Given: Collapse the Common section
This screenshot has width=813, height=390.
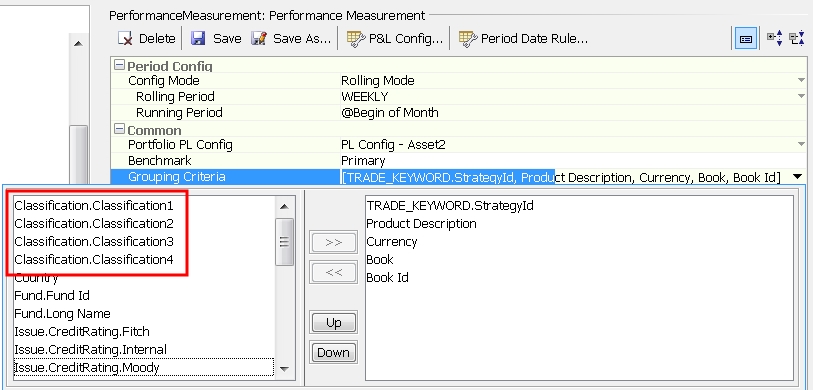Looking at the screenshot, I should 120,130.
